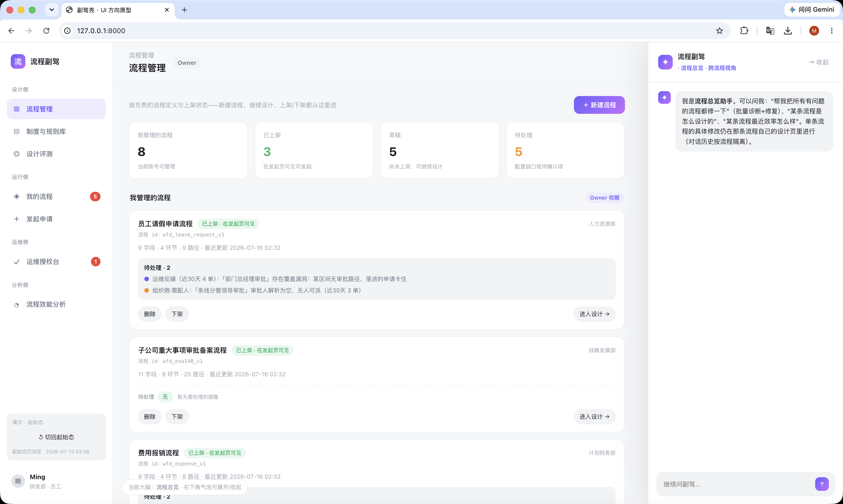Screen dimensions: 843x504
Task: Click the plus icon beside 发起申请
Action: coord(16,219)
